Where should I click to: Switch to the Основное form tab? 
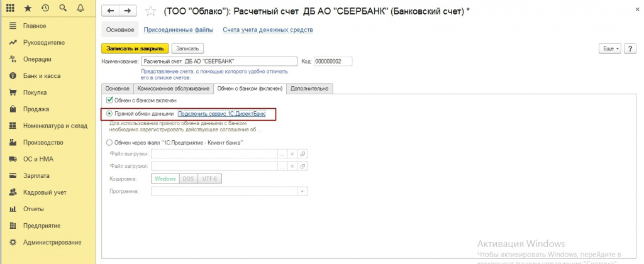coord(118,89)
